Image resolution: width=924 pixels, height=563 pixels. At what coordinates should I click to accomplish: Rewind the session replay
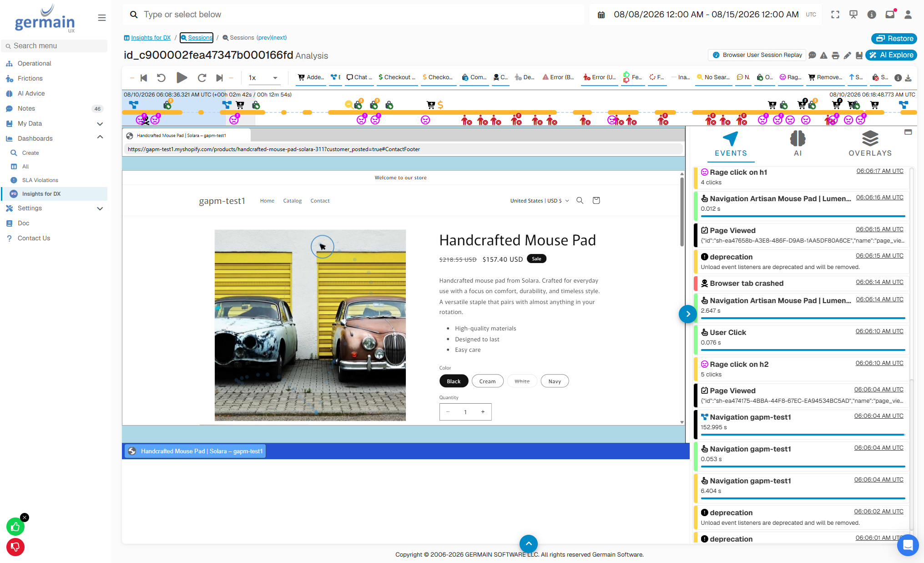click(x=161, y=78)
